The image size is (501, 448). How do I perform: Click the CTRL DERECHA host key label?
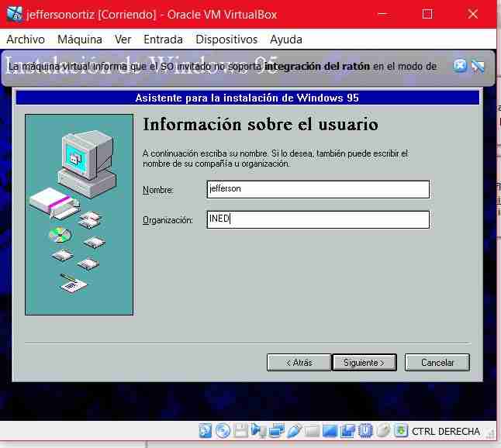tap(446, 432)
